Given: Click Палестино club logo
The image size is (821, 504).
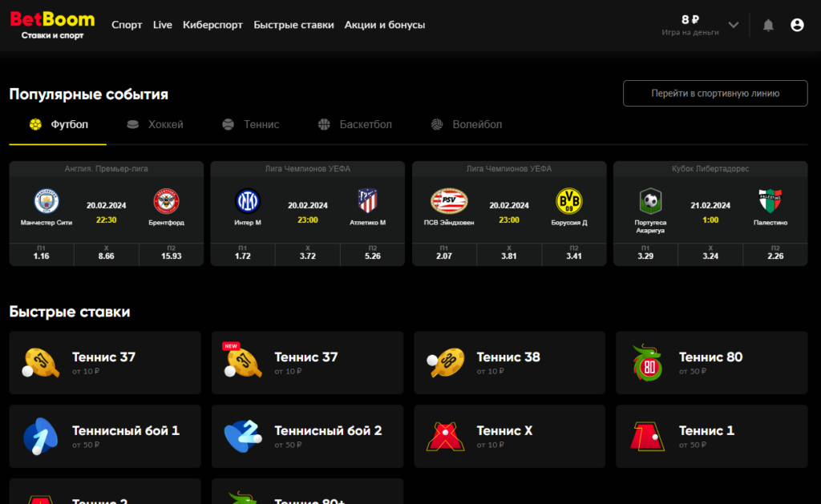Looking at the screenshot, I should 770,201.
